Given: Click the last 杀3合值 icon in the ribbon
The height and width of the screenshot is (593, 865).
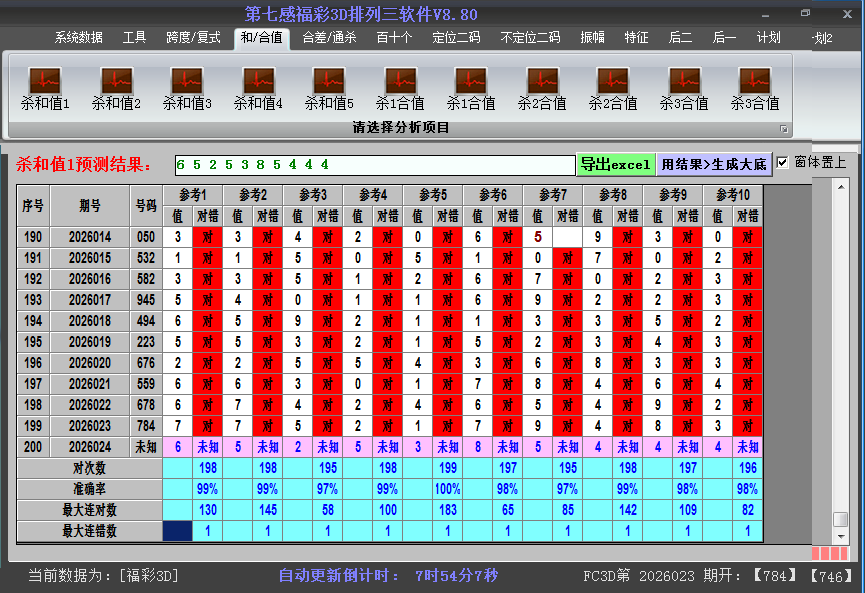Looking at the screenshot, I should (x=755, y=81).
